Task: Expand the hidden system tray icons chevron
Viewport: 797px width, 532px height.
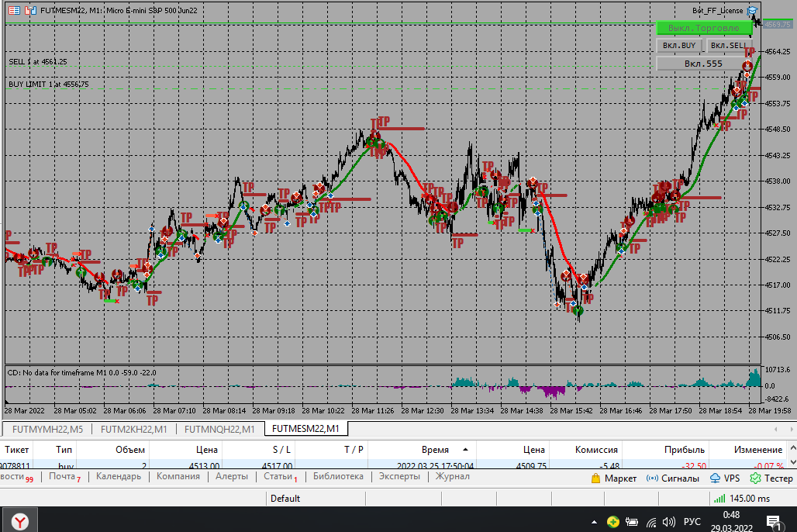Action: pyautogui.click(x=595, y=522)
